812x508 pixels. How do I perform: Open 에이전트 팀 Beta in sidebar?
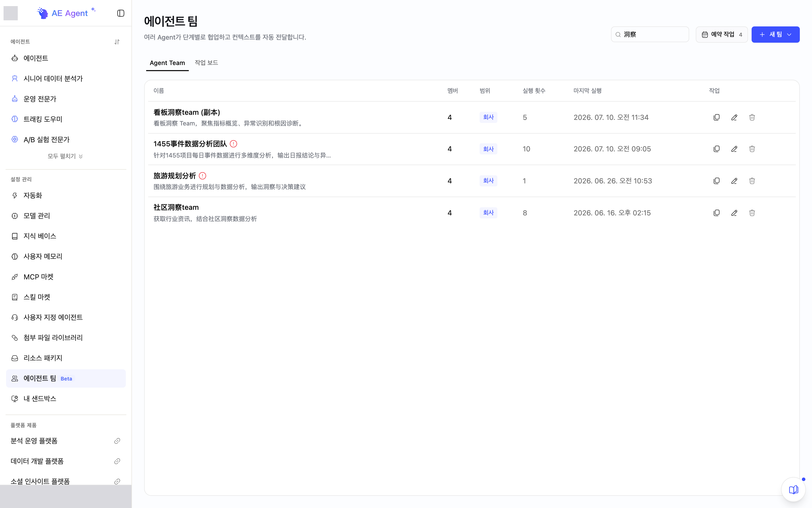[x=66, y=378]
